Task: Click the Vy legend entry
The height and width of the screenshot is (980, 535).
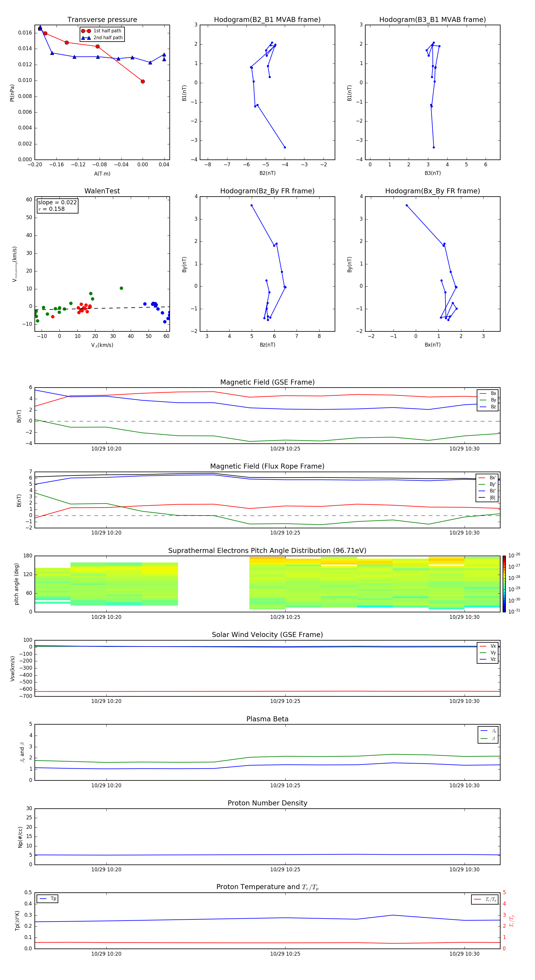Action: pos(488,653)
